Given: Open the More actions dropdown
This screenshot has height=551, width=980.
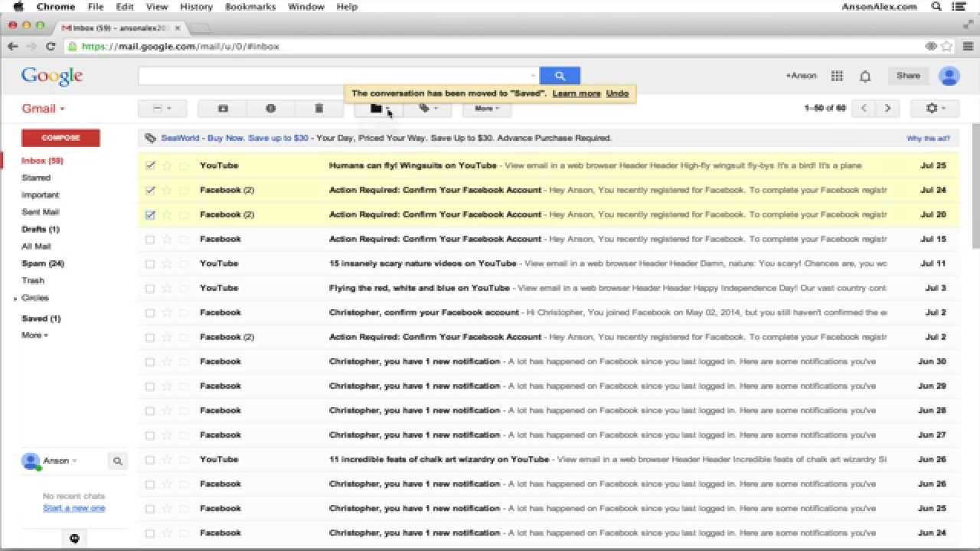Looking at the screenshot, I should [487, 109].
